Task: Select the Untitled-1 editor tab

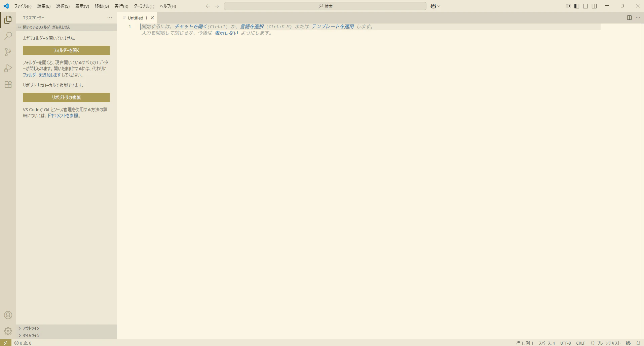Action: [x=137, y=18]
